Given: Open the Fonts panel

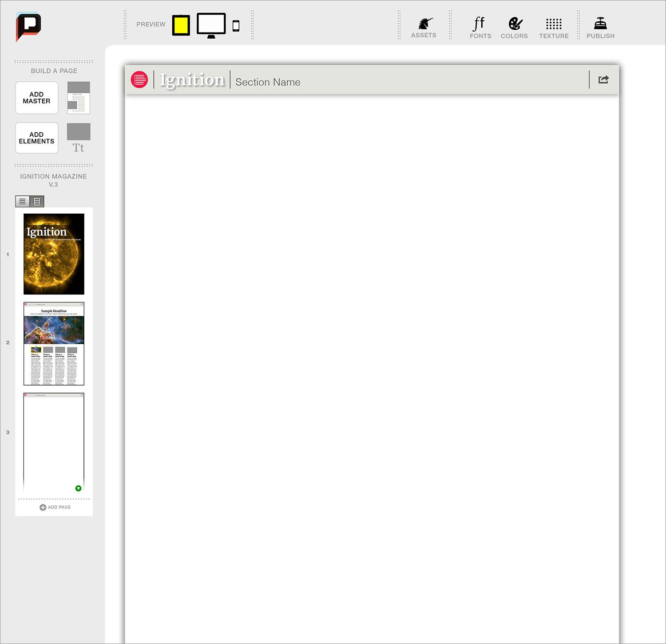Looking at the screenshot, I should [x=480, y=28].
